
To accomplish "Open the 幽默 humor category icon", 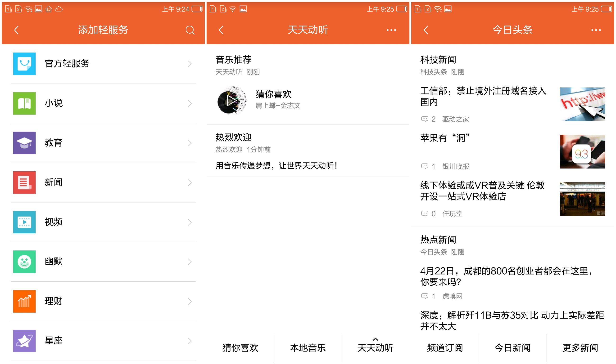I will pos(25,262).
